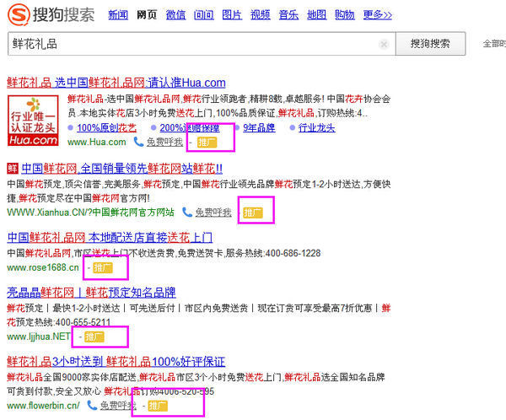Click the phone icon in the Xianhua.CN result

(187, 212)
